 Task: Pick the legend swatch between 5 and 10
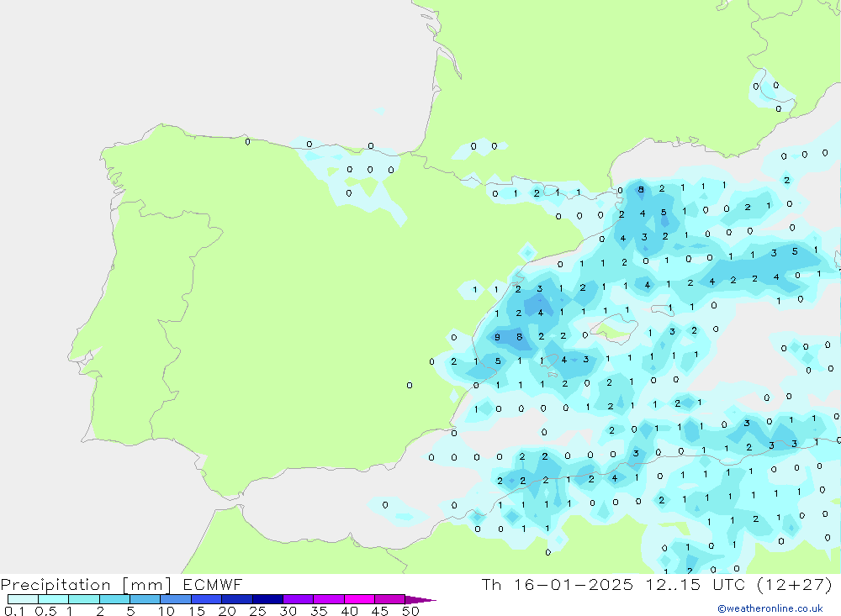click(x=145, y=599)
